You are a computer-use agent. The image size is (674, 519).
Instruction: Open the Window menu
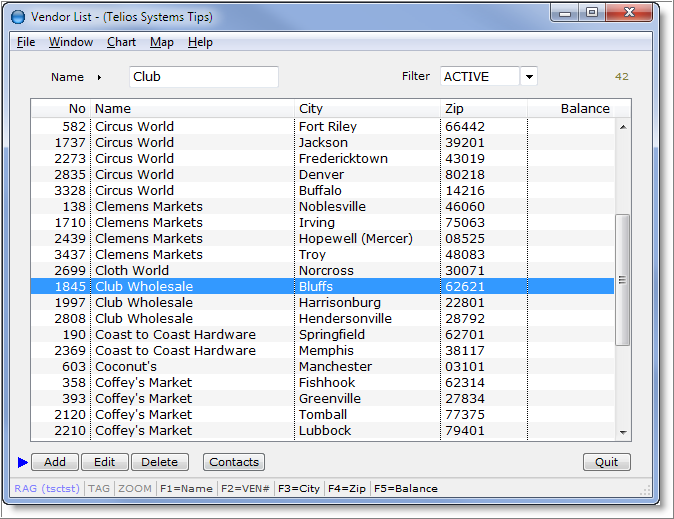tap(71, 42)
